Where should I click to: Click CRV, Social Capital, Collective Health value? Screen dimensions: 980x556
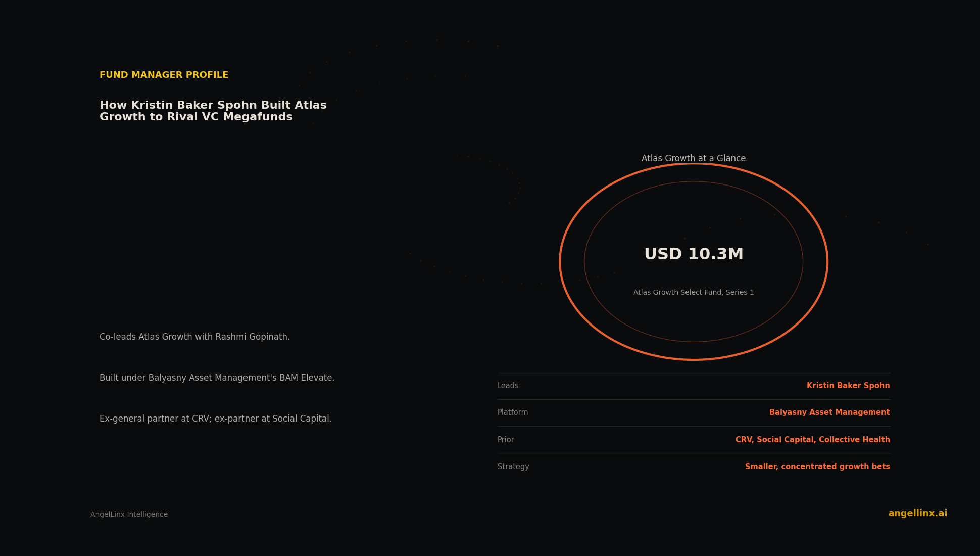[812, 440]
